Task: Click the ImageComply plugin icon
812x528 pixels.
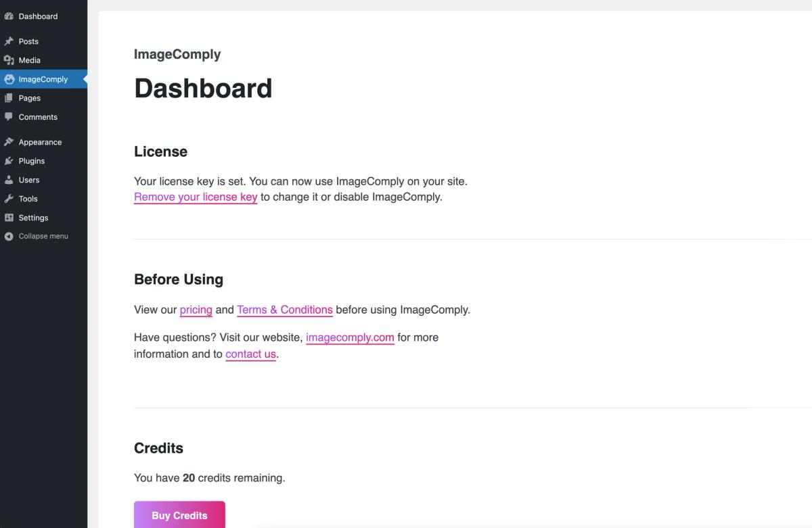Action: click(9, 79)
